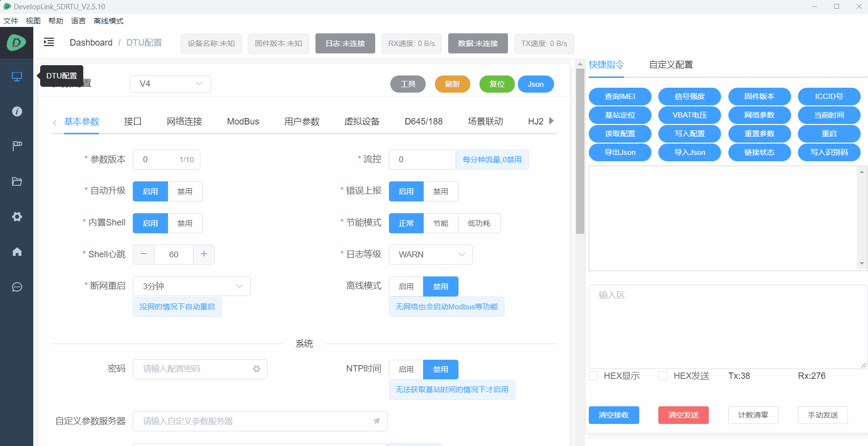Open the 断网重启 duration dropdown
868x446 pixels.
coord(191,286)
